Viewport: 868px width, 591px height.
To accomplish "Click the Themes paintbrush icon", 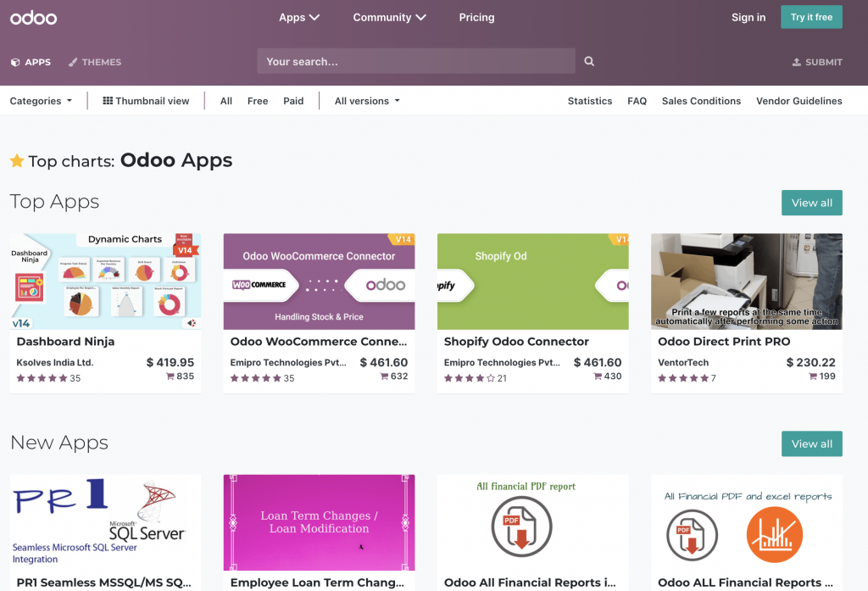I will (x=73, y=62).
